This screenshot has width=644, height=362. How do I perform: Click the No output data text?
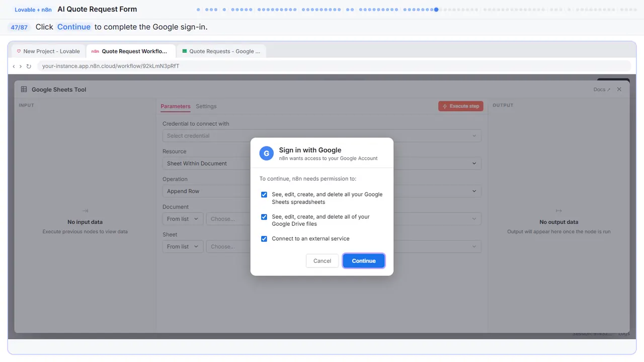point(558,222)
